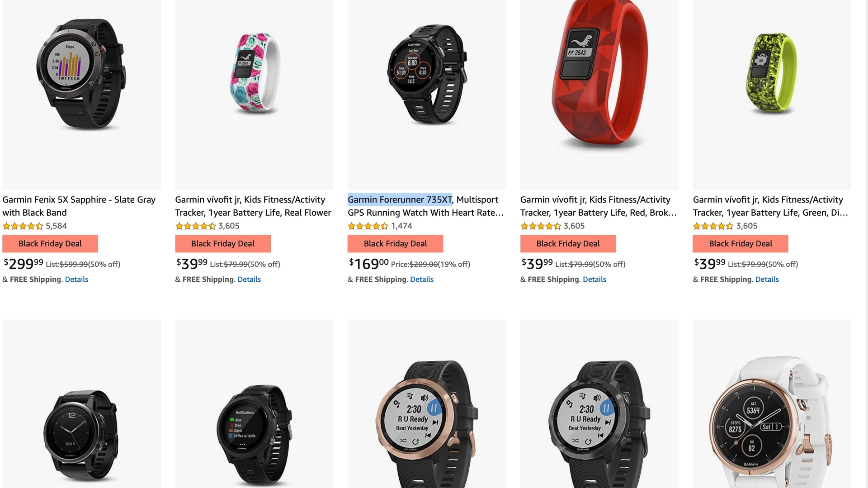Image resolution: width=868 pixels, height=488 pixels.
Task: Open the vívofit jr Real Flower title link
Action: (x=253, y=206)
